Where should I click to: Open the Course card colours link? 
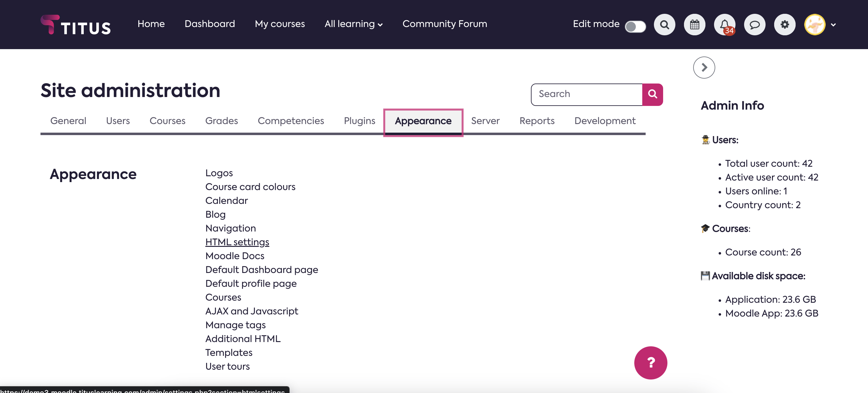pos(250,187)
